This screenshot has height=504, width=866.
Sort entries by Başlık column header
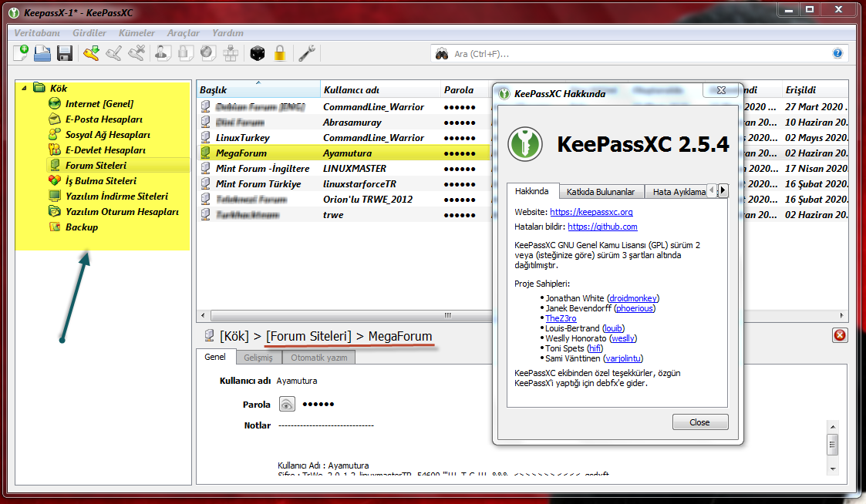coord(258,90)
